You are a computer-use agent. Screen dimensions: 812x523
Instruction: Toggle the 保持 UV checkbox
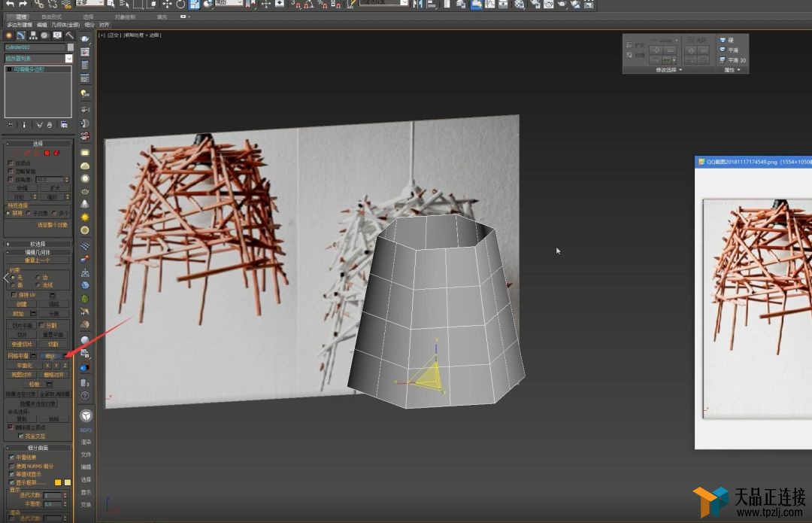coord(14,295)
